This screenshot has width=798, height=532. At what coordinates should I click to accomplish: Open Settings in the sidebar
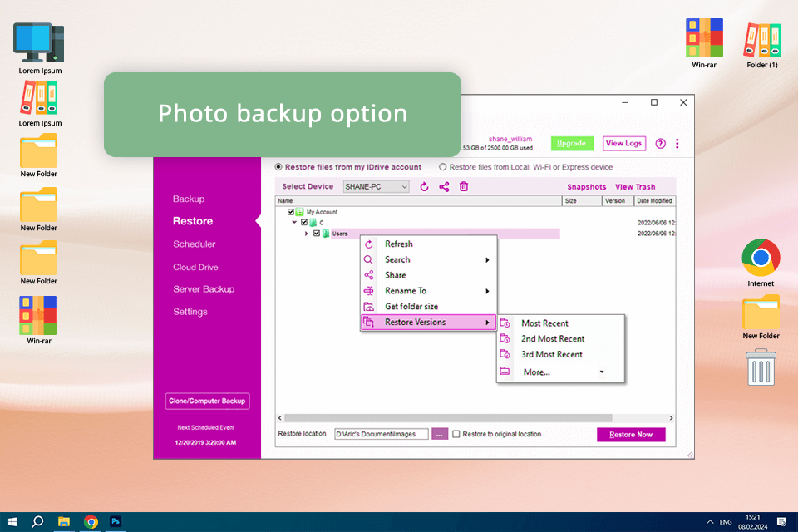[x=190, y=312]
